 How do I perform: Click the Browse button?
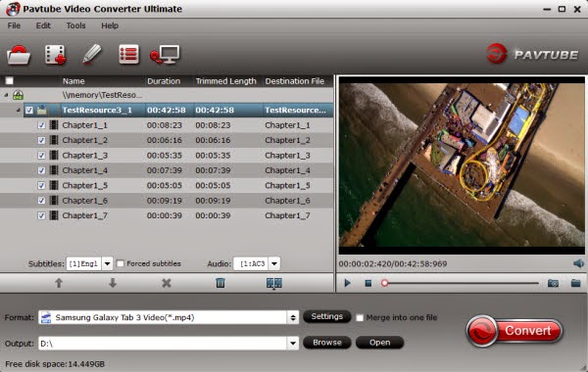[327, 343]
